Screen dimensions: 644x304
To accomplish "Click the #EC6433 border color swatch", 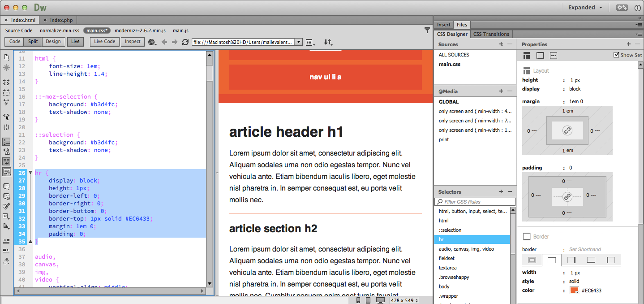I will [x=575, y=290].
